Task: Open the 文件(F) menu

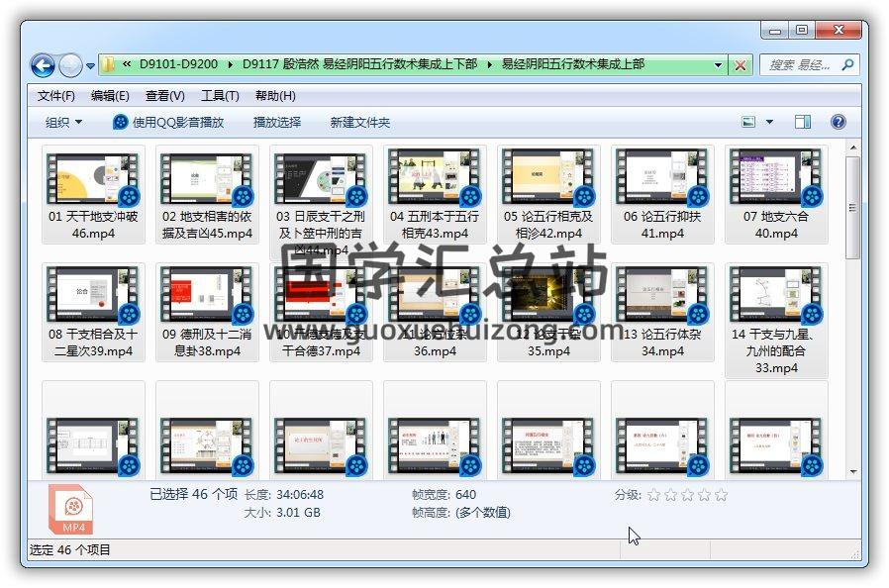Action: click(56, 96)
